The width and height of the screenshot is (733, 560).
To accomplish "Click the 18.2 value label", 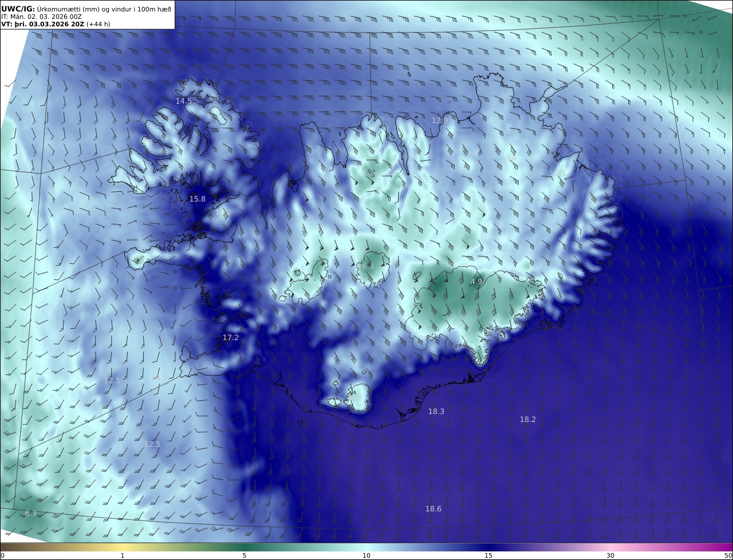I will [528, 419].
